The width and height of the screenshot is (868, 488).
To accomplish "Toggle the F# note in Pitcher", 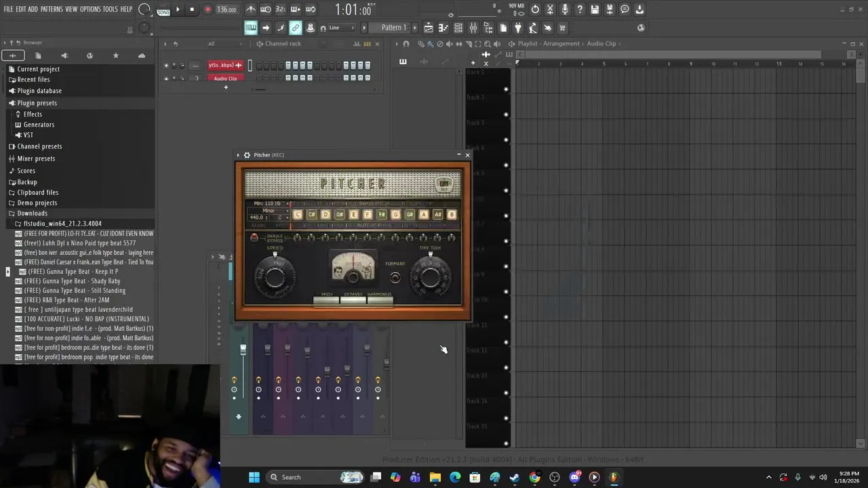I will [382, 214].
